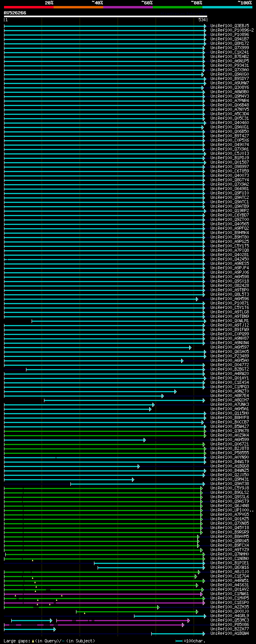Image resolution: width=256 pixels, height=644 pixels.
Task: Select the UniRef100_A6H599 label
Action: pos(230,439)
